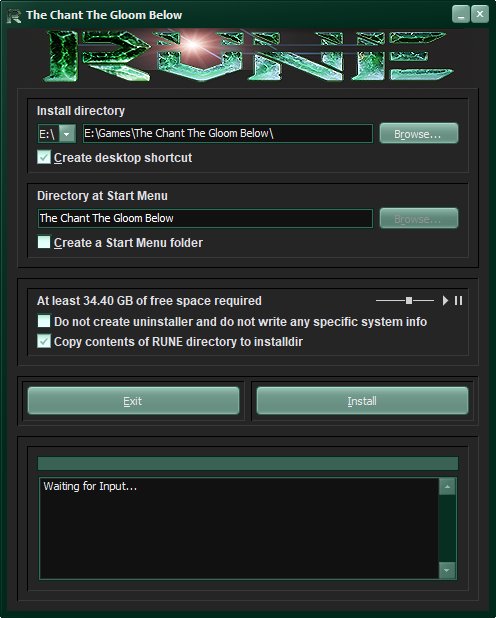
Task: Enable Create a Start Menu folder
Action: [44, 242]
